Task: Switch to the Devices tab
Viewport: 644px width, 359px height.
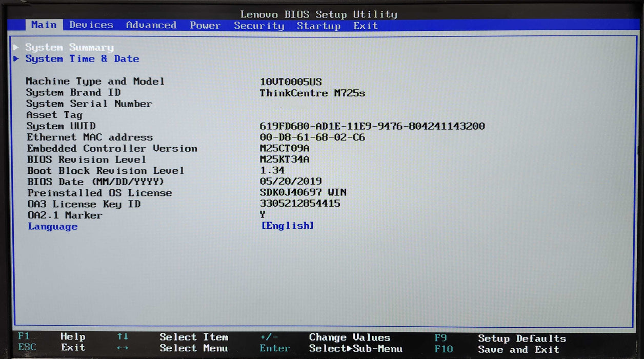Action: pos(91,25)
